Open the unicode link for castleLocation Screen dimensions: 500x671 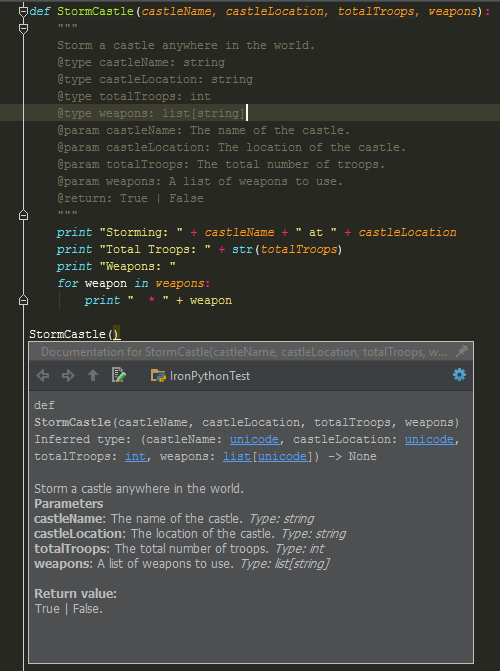coord(429,439)
